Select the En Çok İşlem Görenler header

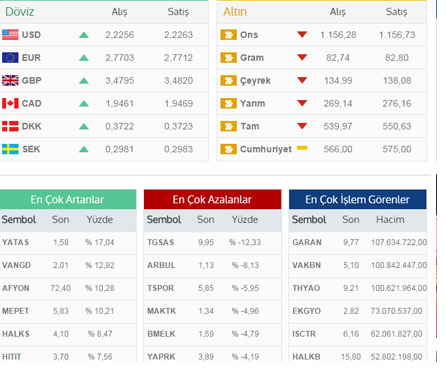tap(358, 199)
